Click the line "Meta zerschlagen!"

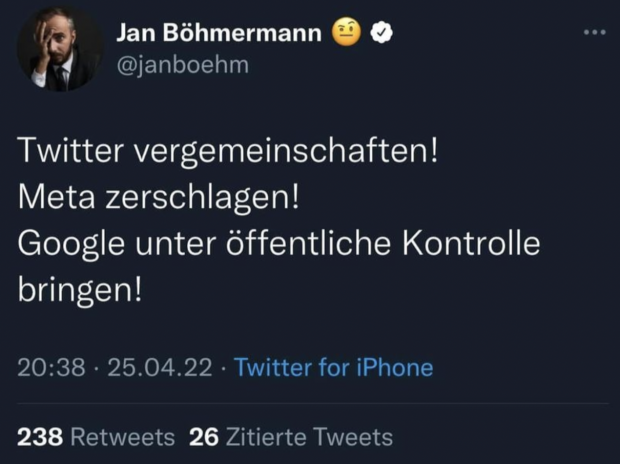159,198
